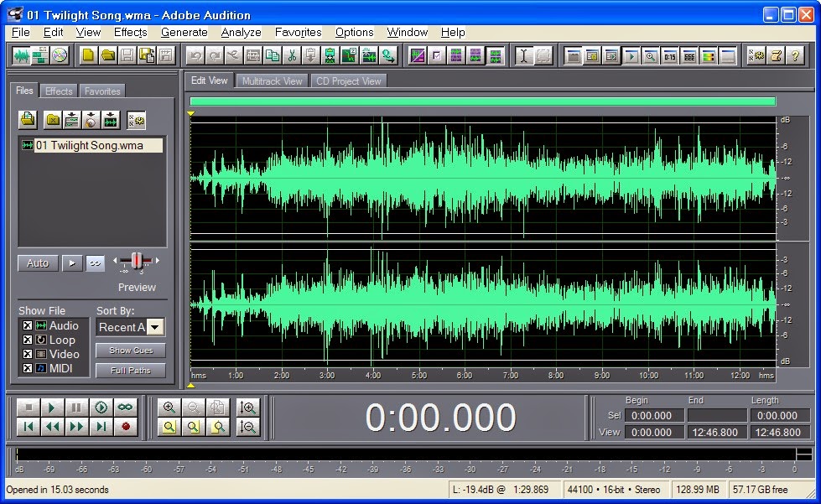Uncheck the Audio show file checkbox
The height and width of the screenshot is (504, 821).
[x=28, y=325]
